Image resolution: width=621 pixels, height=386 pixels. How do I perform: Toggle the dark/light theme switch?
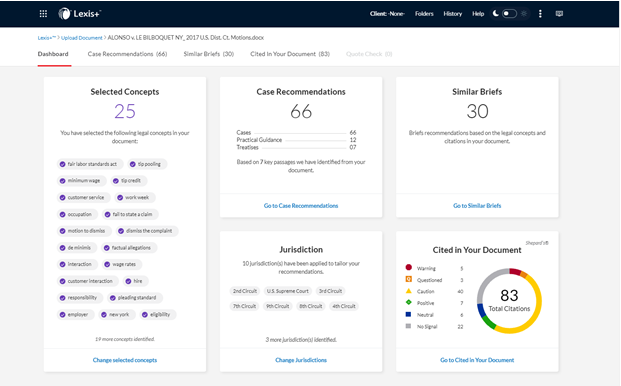(x=509, y=13)
